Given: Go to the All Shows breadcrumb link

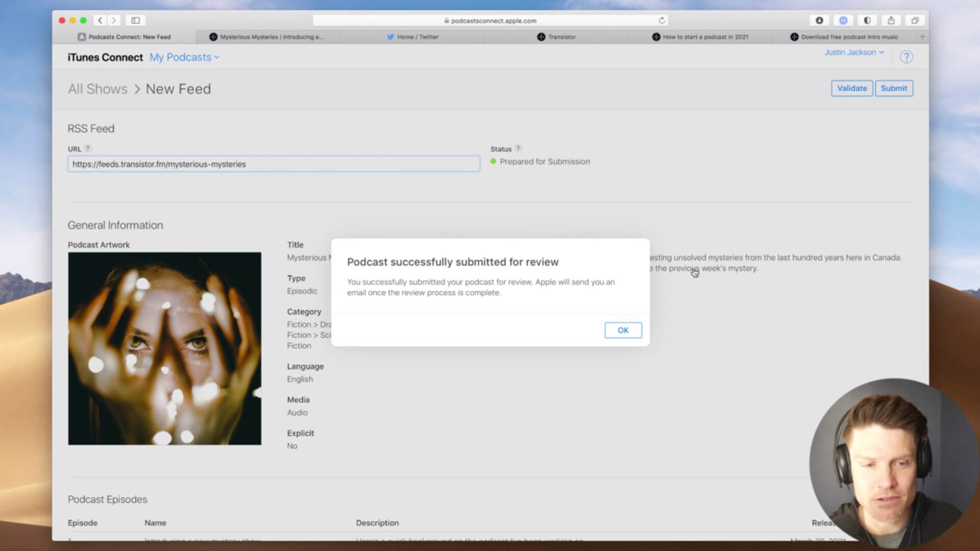Looking at the screenshot, I should (97, 89).
